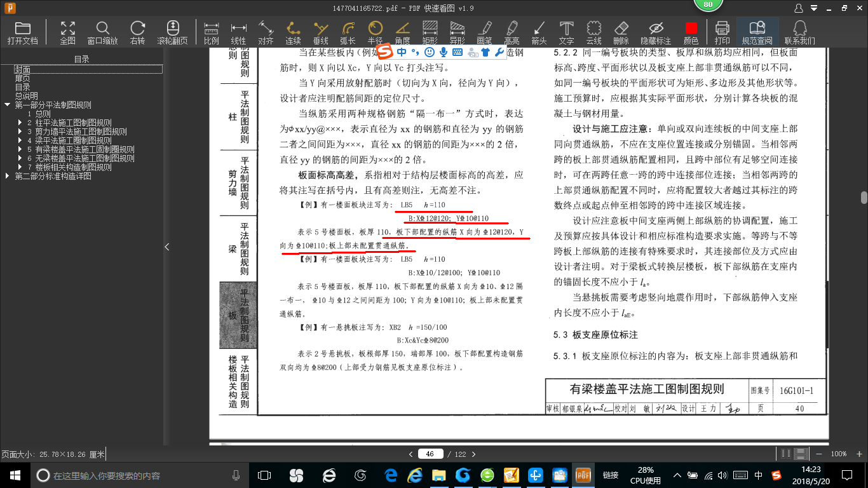Click the Sogou 中 language toggle in the floating bar
Viewport: 868px width, 488px height.
tap(402, 52)
